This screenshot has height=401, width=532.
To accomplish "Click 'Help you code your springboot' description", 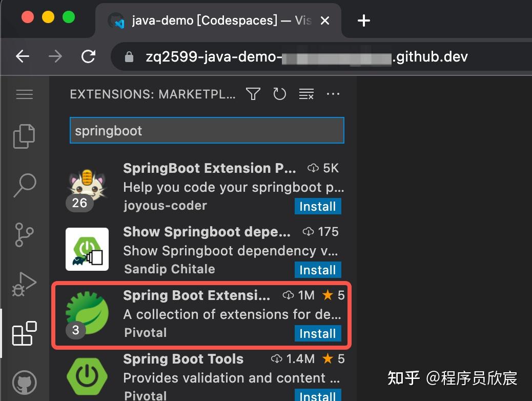I will point(233,188).
